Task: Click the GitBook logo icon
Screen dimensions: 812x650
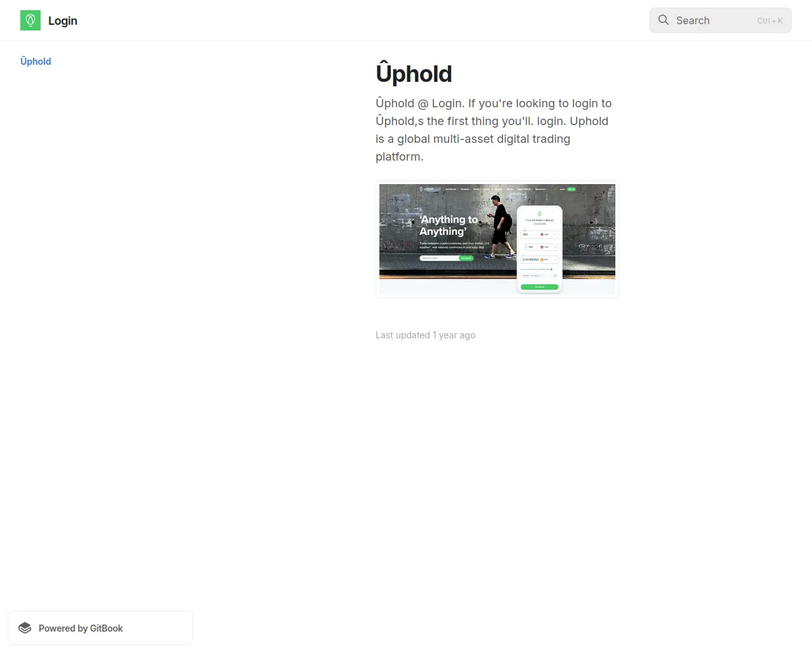Action: click(x=25, y=628)
